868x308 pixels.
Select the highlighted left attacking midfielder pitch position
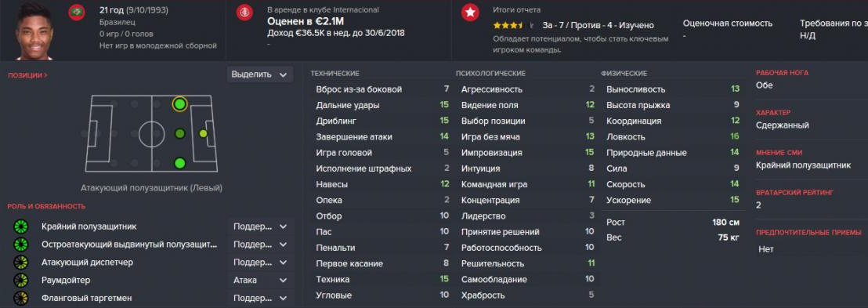pos(179,104)
